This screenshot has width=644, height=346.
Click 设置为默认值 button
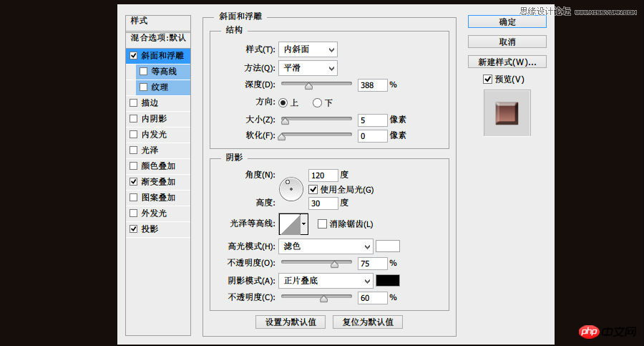(291, 322)
